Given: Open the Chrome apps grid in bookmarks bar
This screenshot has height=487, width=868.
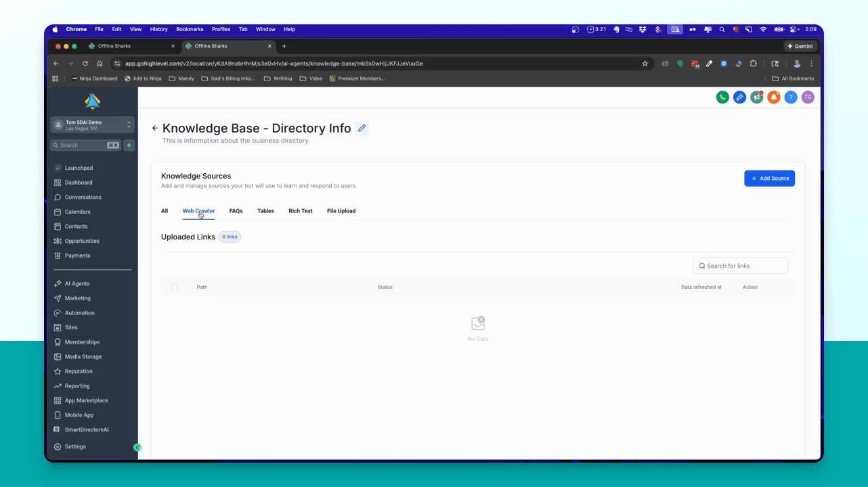Looking at the screenshot, I should click(x=56, y=78).
